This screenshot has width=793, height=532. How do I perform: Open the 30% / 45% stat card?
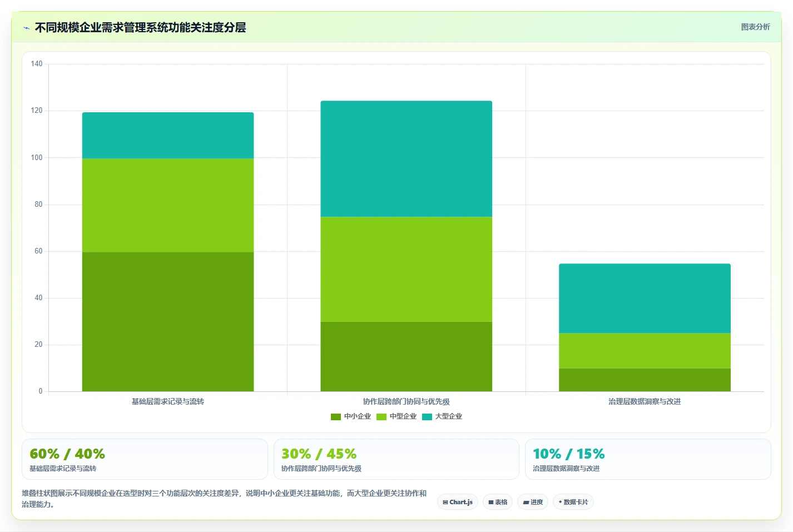(396, 459)
